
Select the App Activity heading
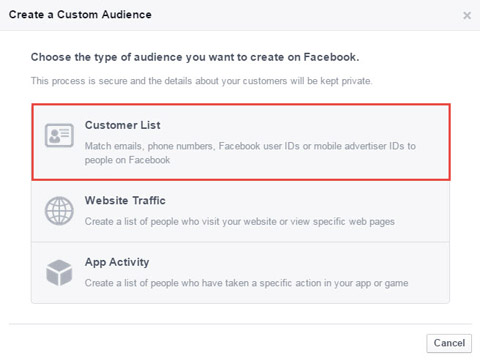click(x=117, y=262)
